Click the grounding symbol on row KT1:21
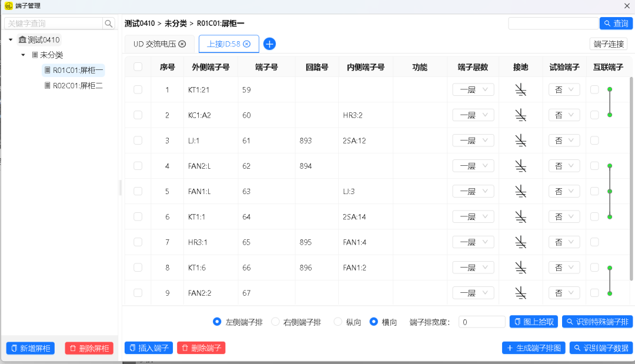This screenshot has height=364, width=635. point(521,89)
